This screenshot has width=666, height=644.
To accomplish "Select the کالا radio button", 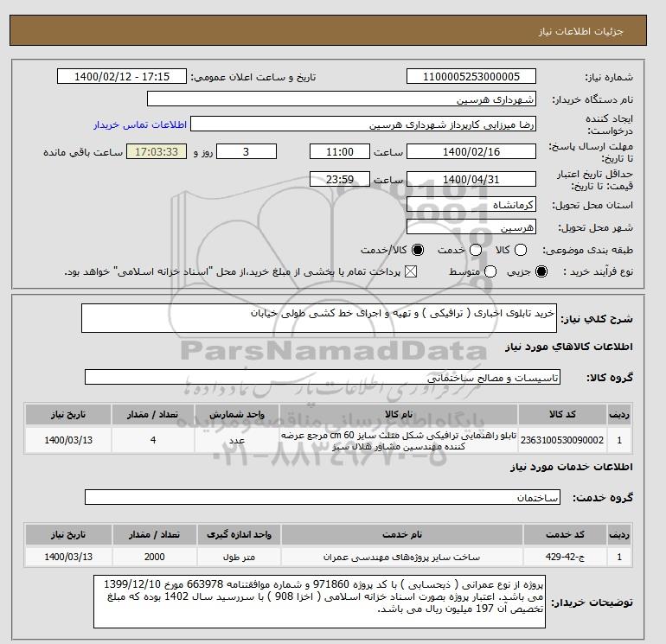I will coord(521,250).
